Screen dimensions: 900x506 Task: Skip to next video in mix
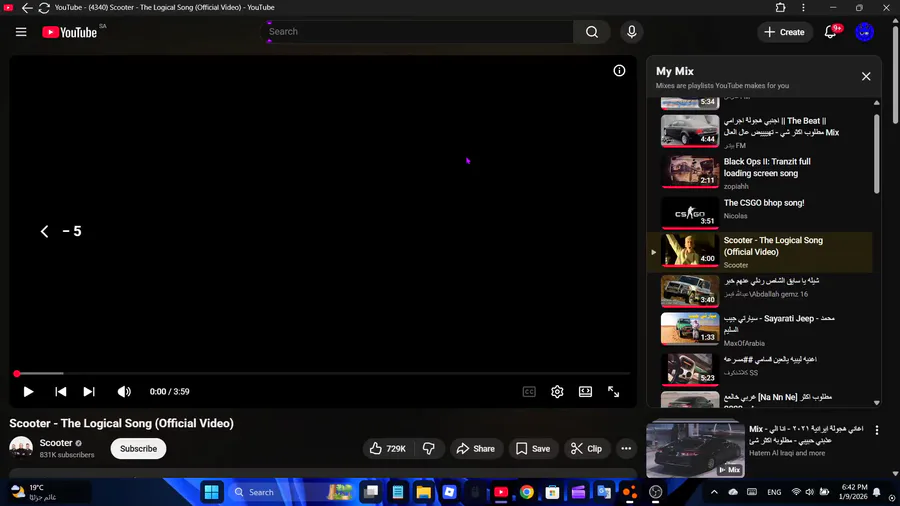pos(89,392)
